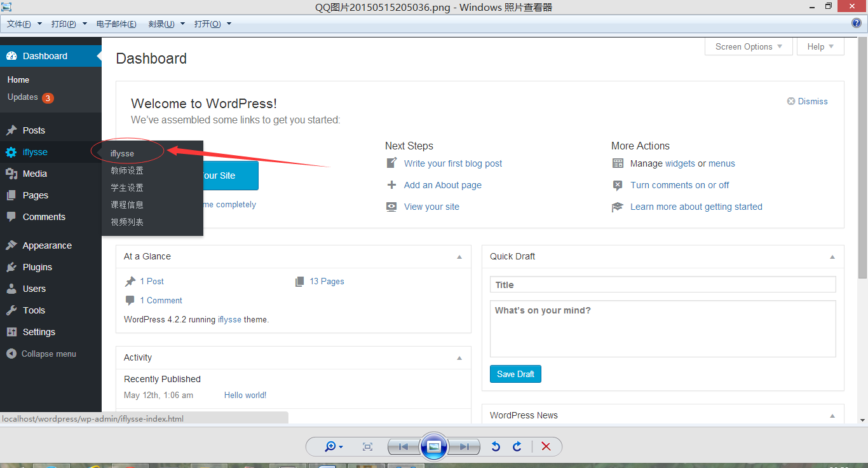Viewport: 868px width, 468px height.
Task: Open the 电子邮件(E) menu
Action: coord(116,24)
